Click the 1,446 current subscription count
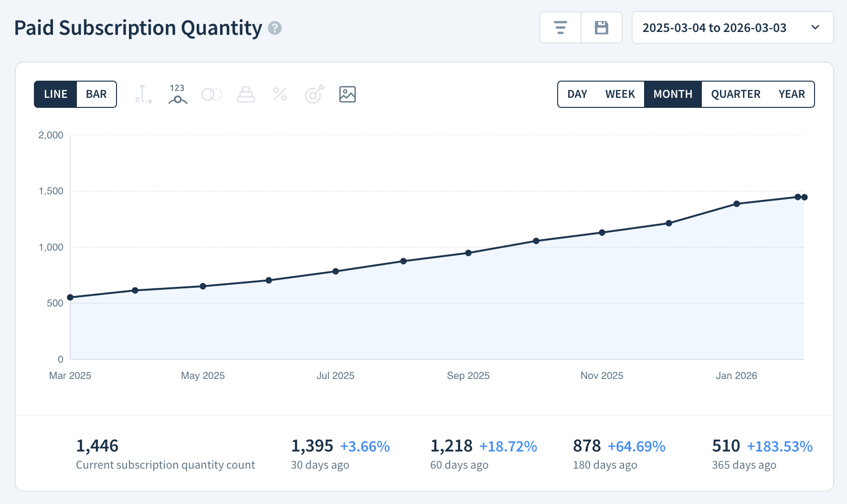This screenshot has height=504, width=847. click(x=97, y=446)
